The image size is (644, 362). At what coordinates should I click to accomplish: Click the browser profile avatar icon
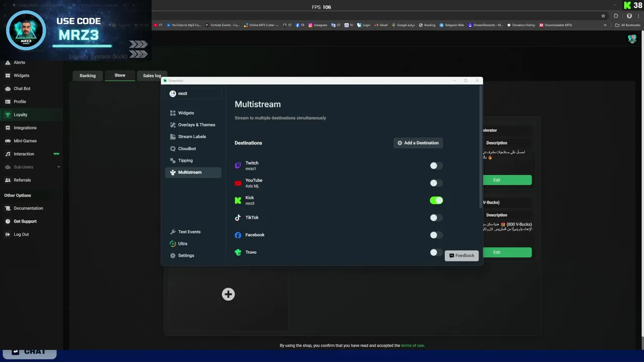point(629,16)
